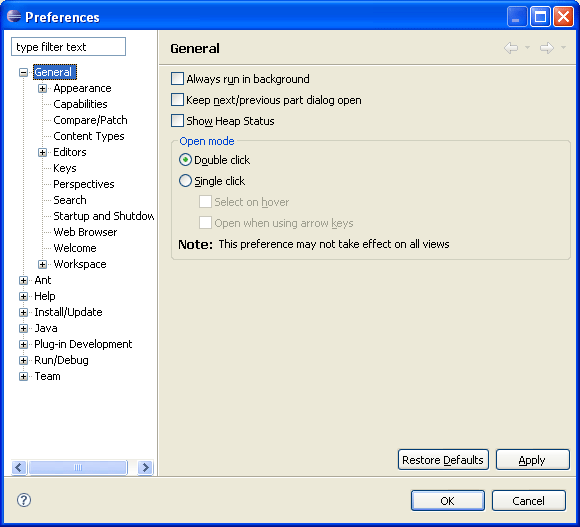Expand the Appearance node
The height and width of the screenshot is (527, 580).
pyautogui.click(x=43, y=88)
